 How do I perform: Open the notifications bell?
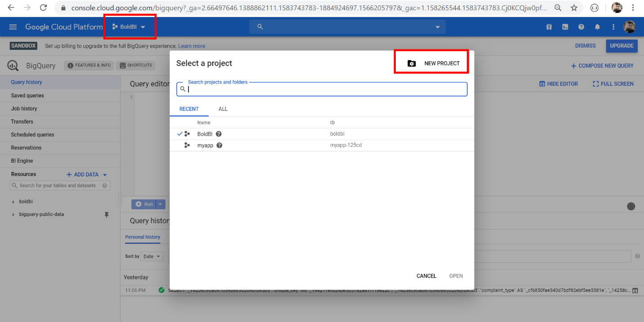597,27
